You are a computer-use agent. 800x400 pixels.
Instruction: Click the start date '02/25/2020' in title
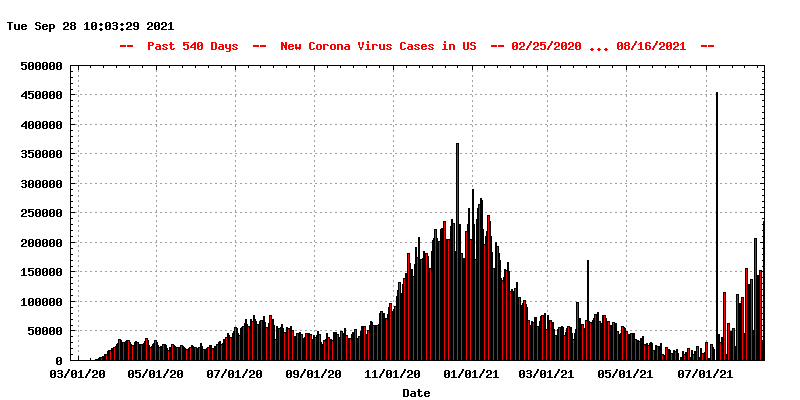[x=546, y=46]
